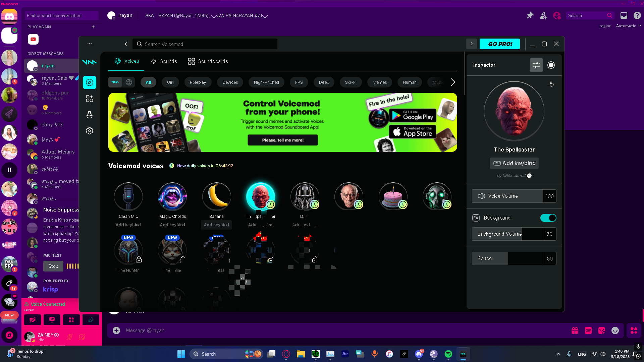Toggle the circular record button in Inspector
This screenshot has height=362, width=644.
[x=551, y=65]
